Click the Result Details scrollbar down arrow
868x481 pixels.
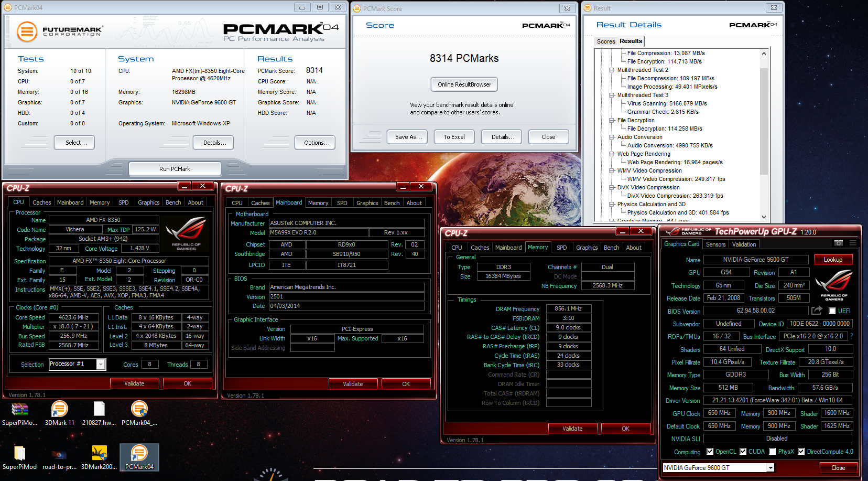(764, 217)
